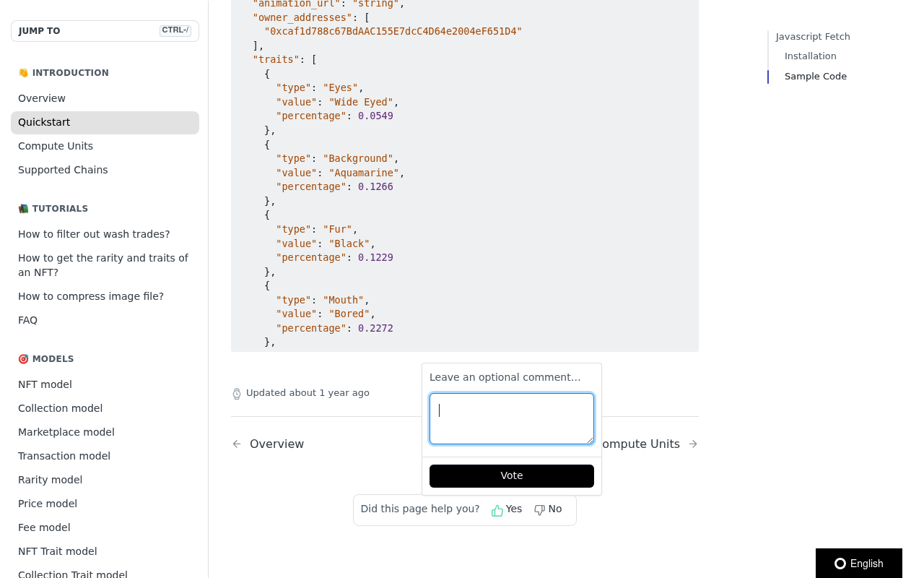The image size is (924, 578).
Task: Open the FAQ page
Action: coord(105,320)
